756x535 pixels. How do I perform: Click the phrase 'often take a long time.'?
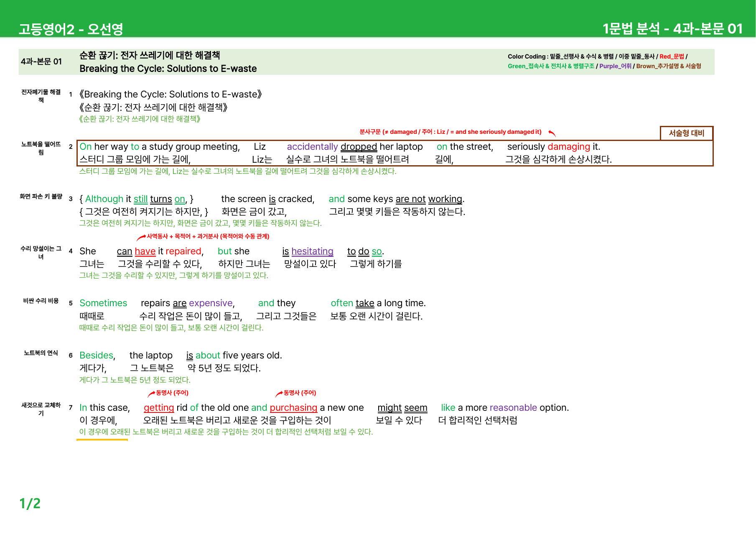click(x=378, y=303)
